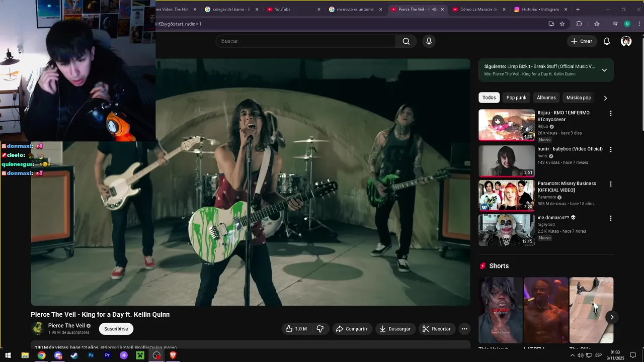Close the 'YouTube' browser tab
Viewport: 644px width, 362px height.
(x=319, y=9)
